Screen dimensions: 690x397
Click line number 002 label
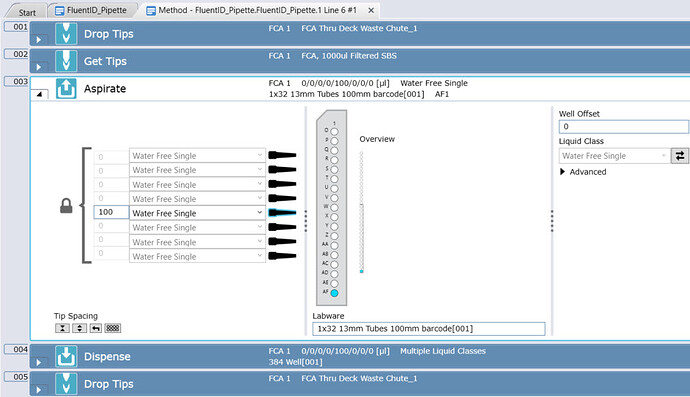coord(16,54)
